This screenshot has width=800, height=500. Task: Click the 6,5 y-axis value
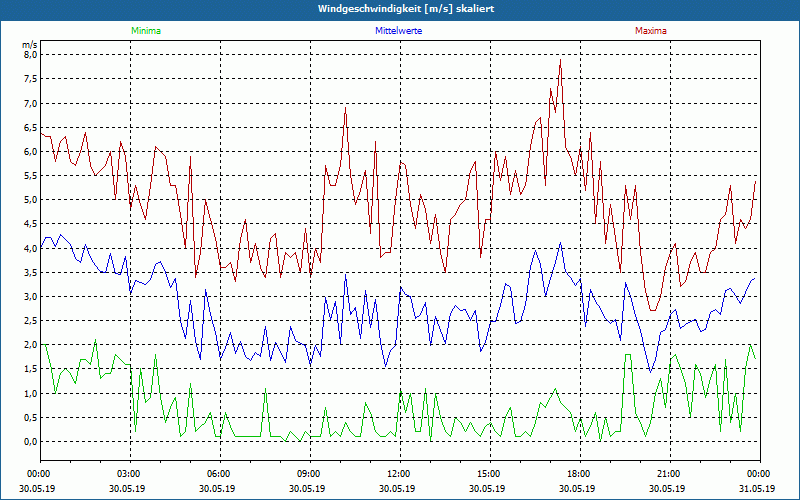click(x=31, y=127)
